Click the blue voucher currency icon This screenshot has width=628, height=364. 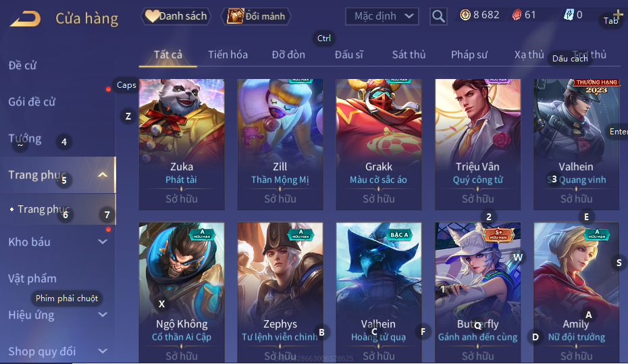point(569,16)
